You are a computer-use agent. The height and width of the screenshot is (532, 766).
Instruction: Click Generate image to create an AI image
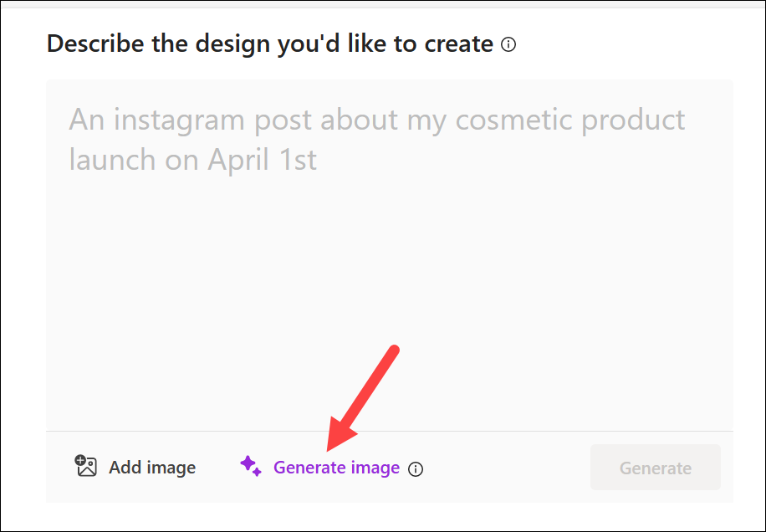pyautogui.click(x=336, y=468)
